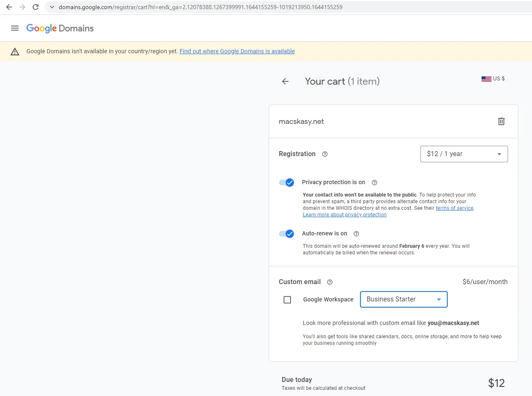Reload the page with the refresh icon
532x396 pixels.
(x=36, y=7)
